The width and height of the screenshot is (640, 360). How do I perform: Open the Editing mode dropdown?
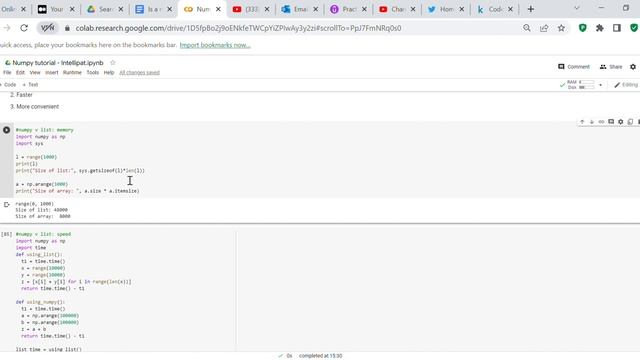[626, 84]
